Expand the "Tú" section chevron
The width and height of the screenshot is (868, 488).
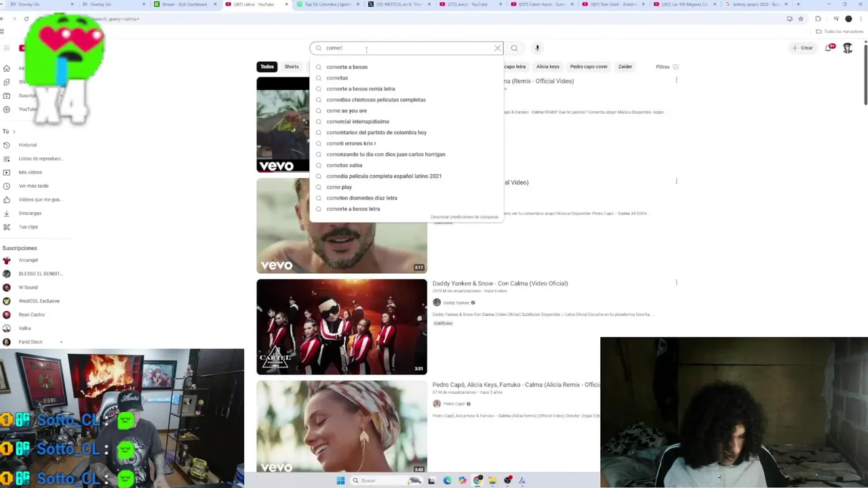pos(14,131)
